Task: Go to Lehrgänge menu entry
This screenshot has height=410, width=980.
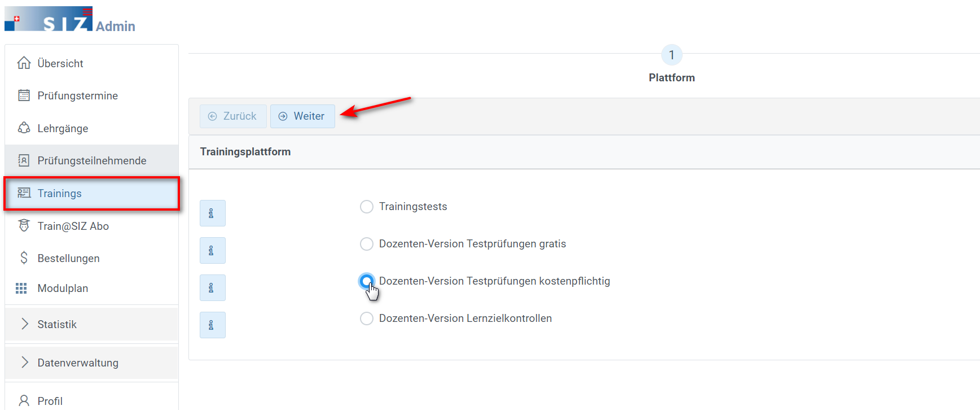Action: [91, 128]
